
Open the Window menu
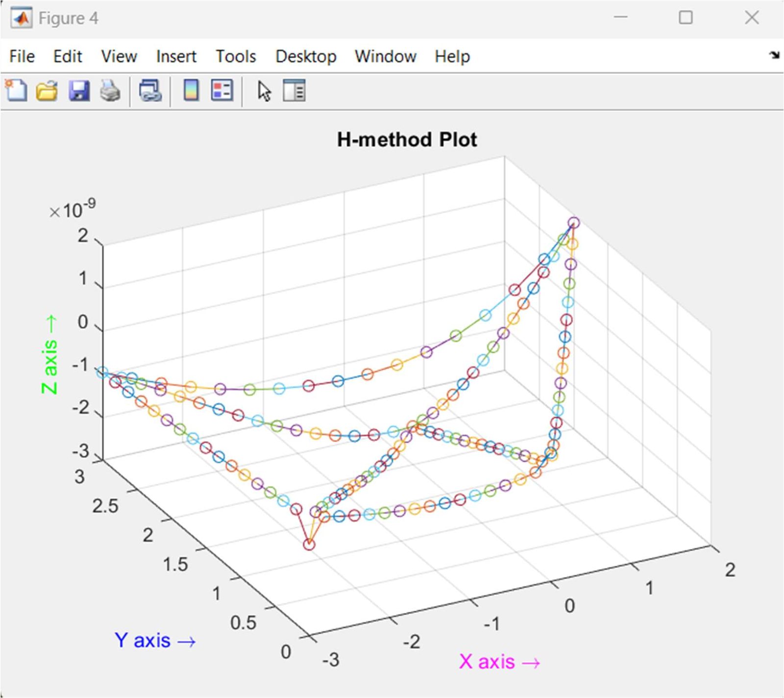386,56
